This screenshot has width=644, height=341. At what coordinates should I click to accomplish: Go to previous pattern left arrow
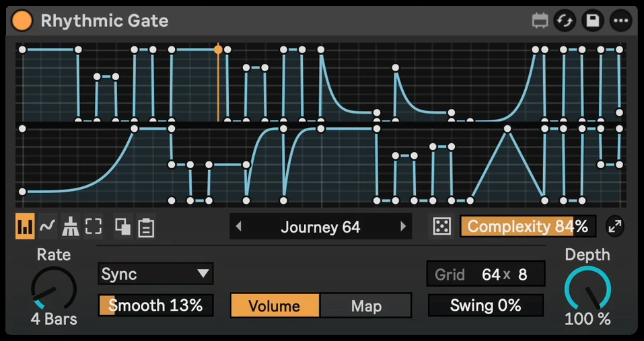coord(239,227)
